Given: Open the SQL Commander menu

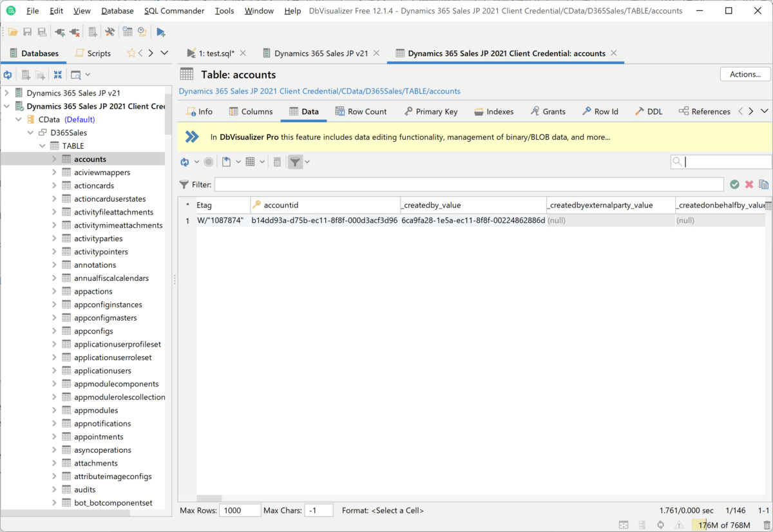Looking at the screenshot, I should (x=174, y=11).
